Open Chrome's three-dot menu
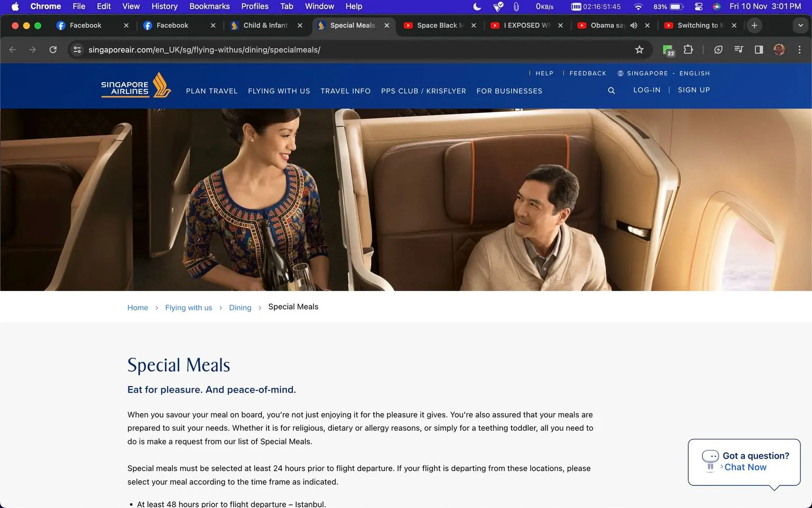 click(x=800, y=49)
